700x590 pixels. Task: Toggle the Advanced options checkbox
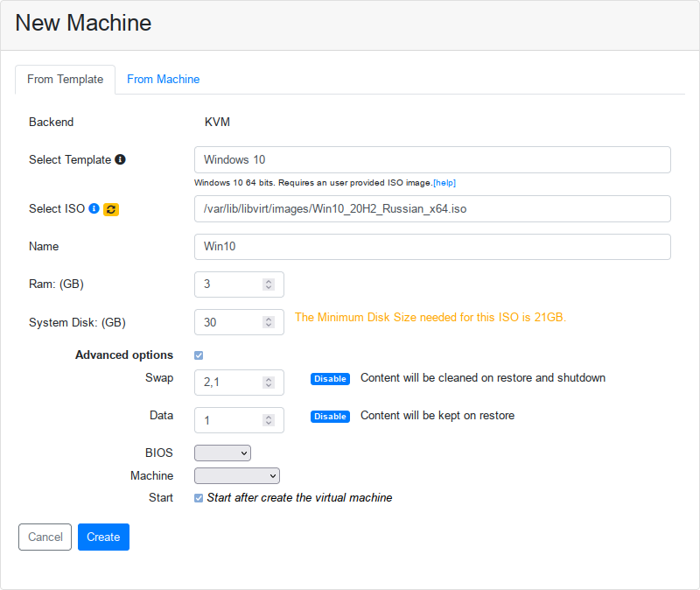(x=199, y=355)
